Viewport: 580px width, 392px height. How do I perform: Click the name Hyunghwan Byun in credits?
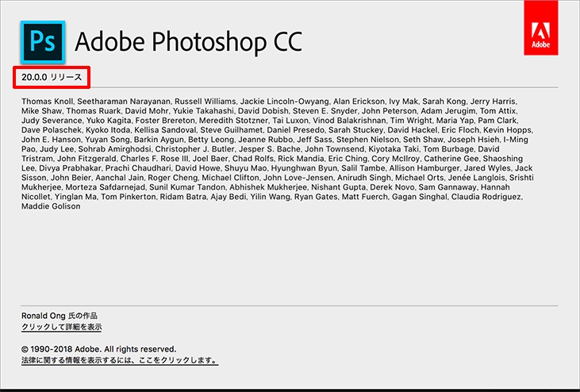pos(304,168)
